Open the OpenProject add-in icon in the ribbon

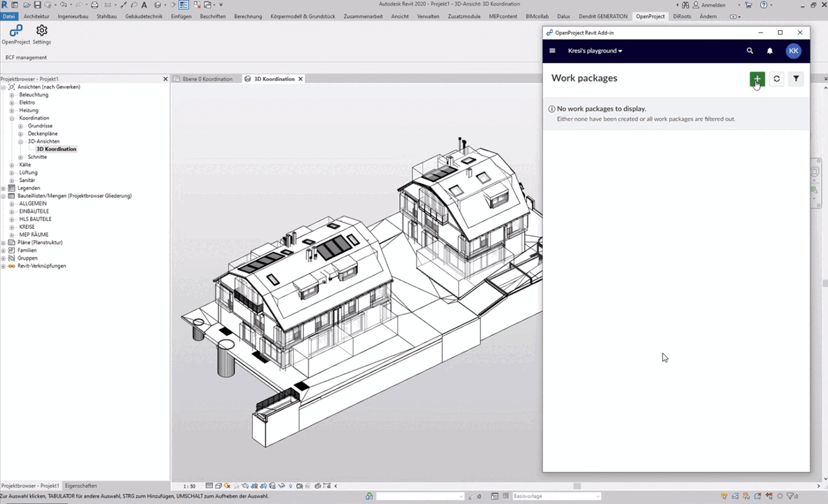point(15,31)
